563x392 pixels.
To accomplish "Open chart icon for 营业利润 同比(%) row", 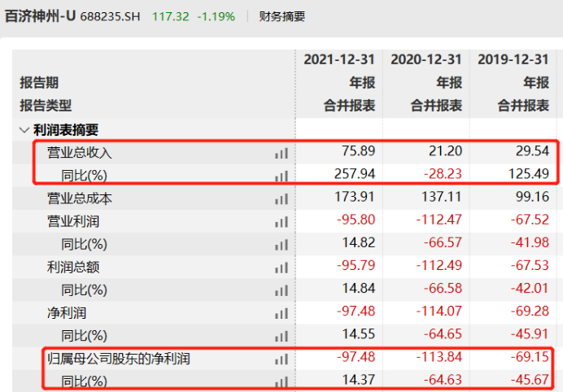I will [281, 245].
